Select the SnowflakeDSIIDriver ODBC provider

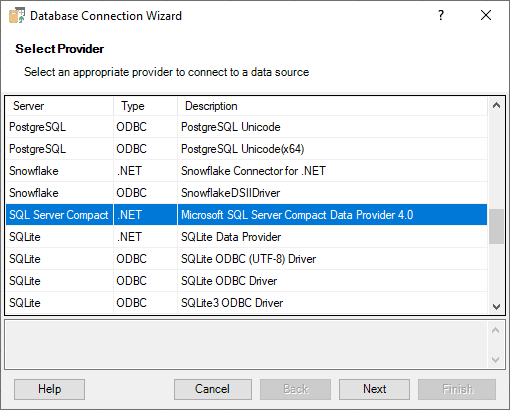(246, 193)
